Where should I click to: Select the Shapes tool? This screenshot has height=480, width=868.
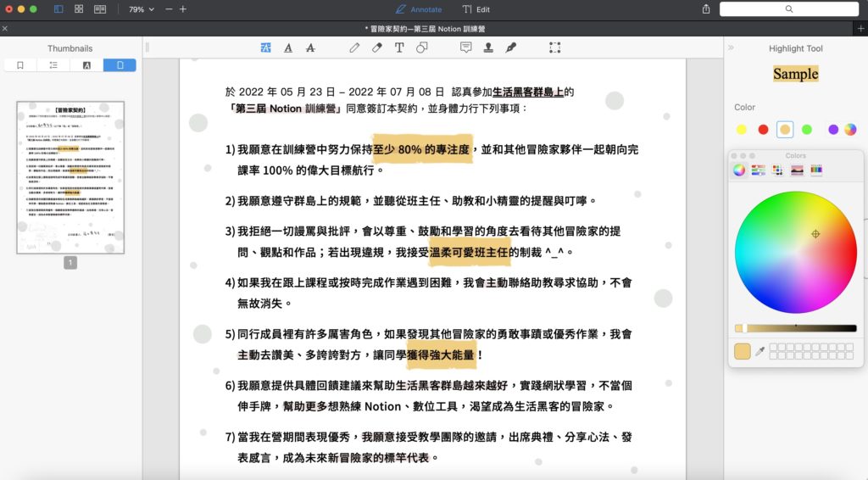point(422,47)
